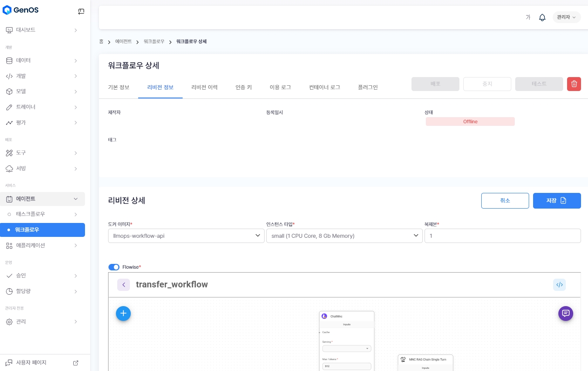
Task: Switch to the 리비전 이력 tab
Action: pyautogui.click(x=204, y=87)
